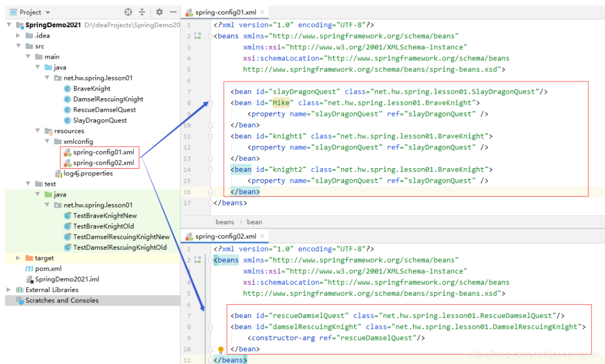Image resolution: width=605 pixels, height=364 pixels.
Task: Select the SlayDragonQuest class
Action: point(100,120)
